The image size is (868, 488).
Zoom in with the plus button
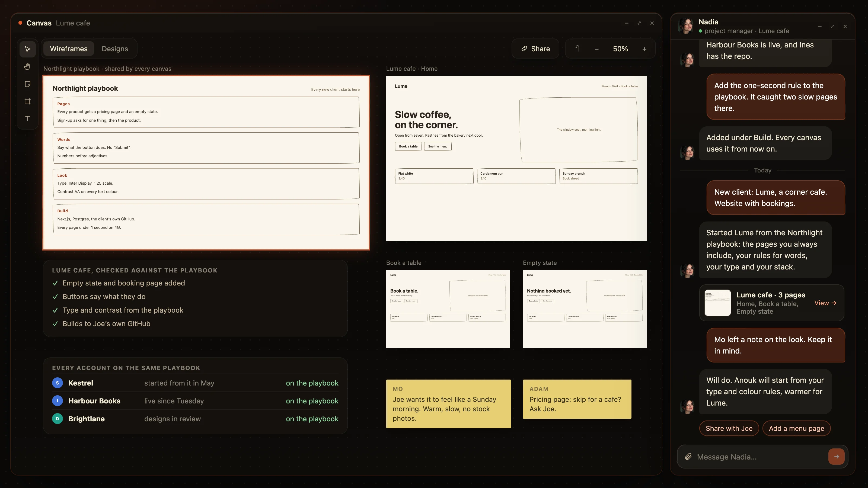pos(644,49)
